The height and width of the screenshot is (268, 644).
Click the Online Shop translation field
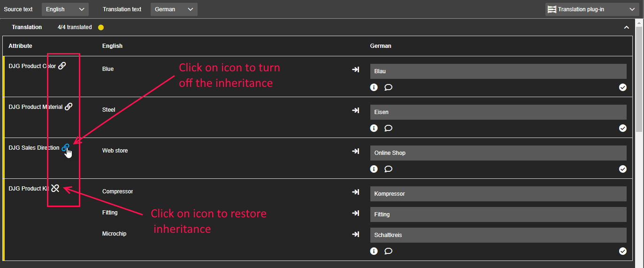pyautogui.click(x=498, y=153)
